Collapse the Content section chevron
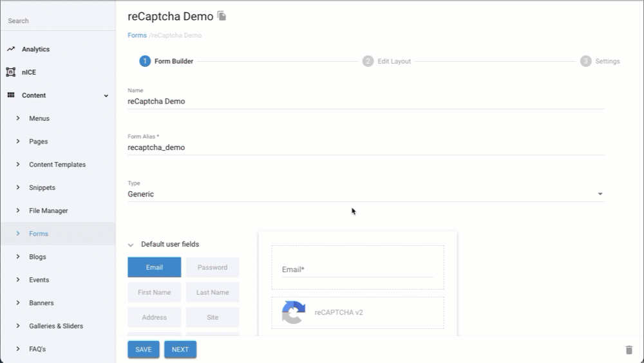This screenshot has height=363, width=644. tap(106, 96)
